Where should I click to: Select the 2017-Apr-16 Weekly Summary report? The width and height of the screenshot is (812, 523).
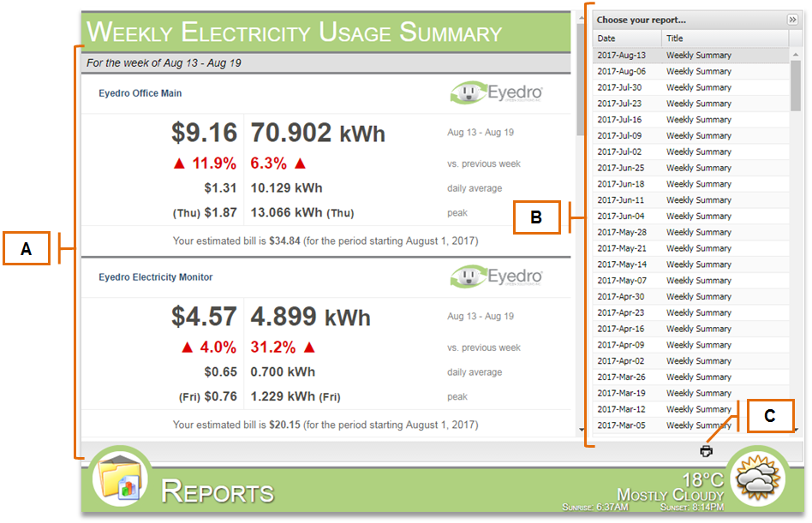(691, 328)
